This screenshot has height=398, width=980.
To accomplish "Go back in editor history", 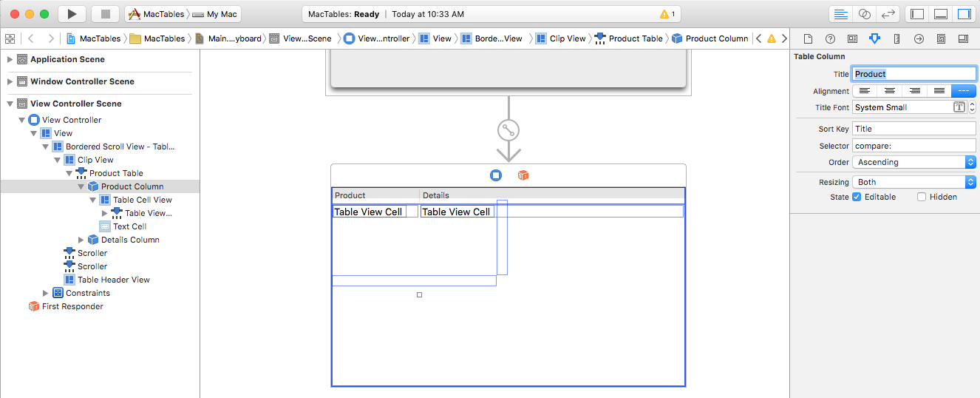I will pos(31,38).
